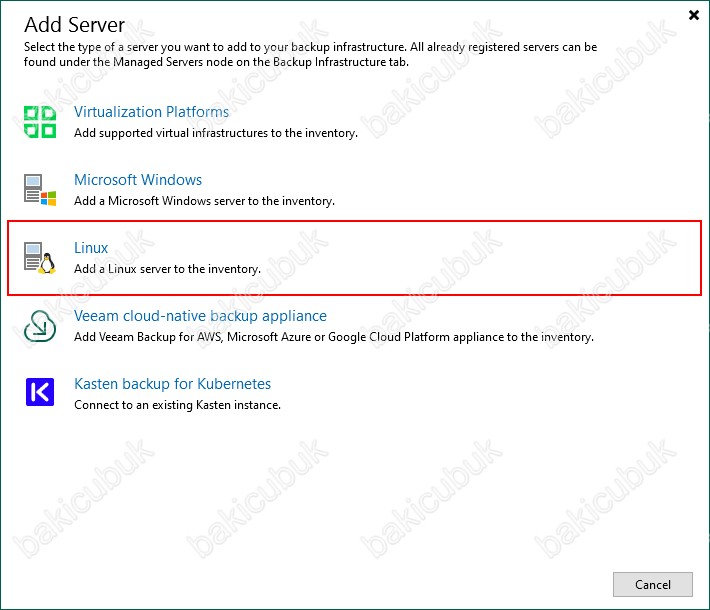Choose the Linux server option link
The height and width of the screenshot is (610, 710).
tap(91, 248)
